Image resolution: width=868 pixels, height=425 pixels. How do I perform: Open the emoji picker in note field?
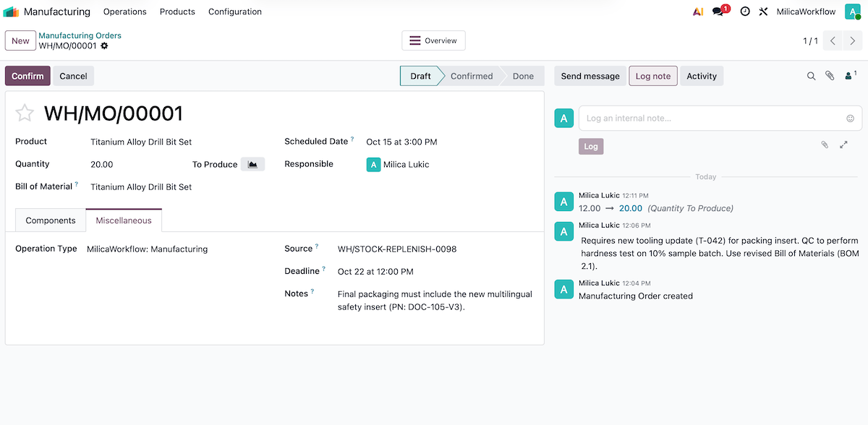click(x=851, y=118)
